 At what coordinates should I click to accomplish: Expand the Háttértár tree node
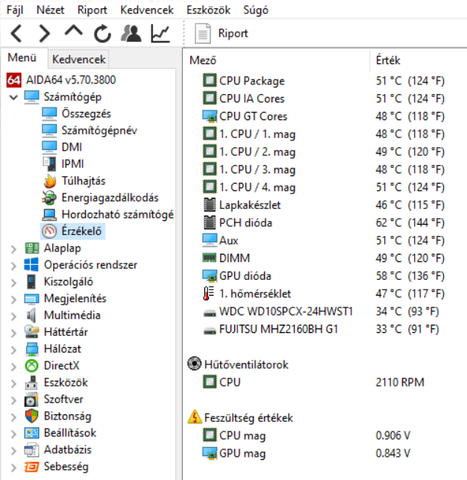[14, 333]
